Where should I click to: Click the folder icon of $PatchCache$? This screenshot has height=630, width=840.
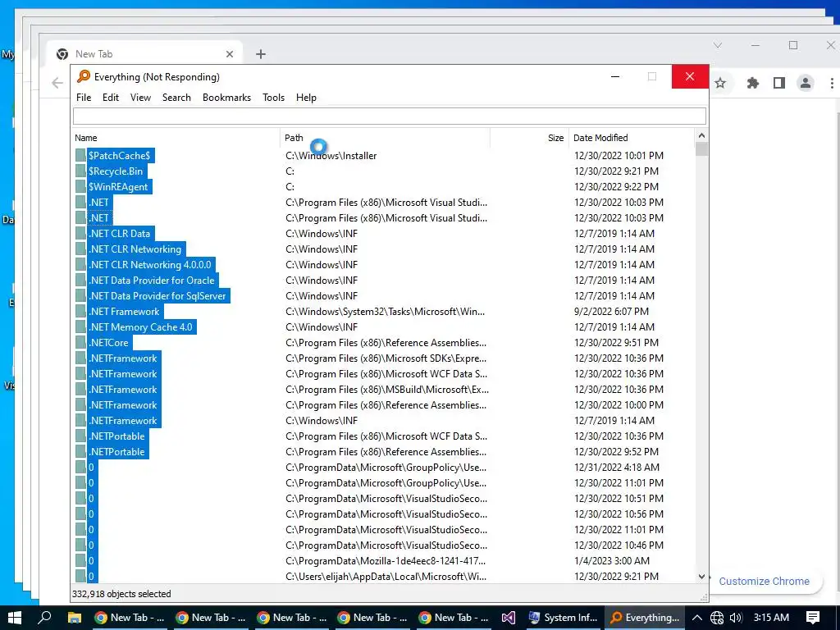coord(80,156)
